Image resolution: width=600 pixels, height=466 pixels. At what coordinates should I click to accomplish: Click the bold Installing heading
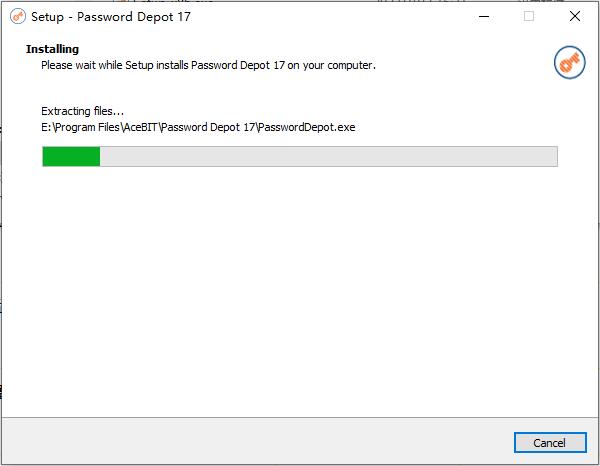point(52,49)
